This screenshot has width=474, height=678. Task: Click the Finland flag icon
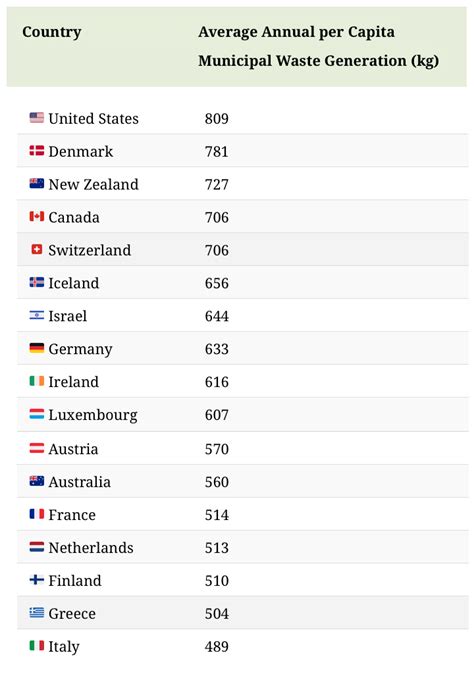click(x=37, y=579)
